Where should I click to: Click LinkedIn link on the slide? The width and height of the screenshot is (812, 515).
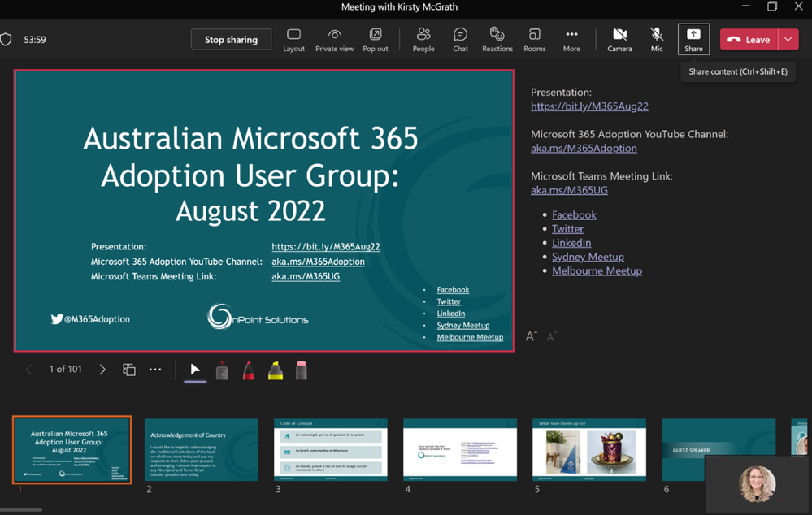pyautogui.click(x=450, y=314)
